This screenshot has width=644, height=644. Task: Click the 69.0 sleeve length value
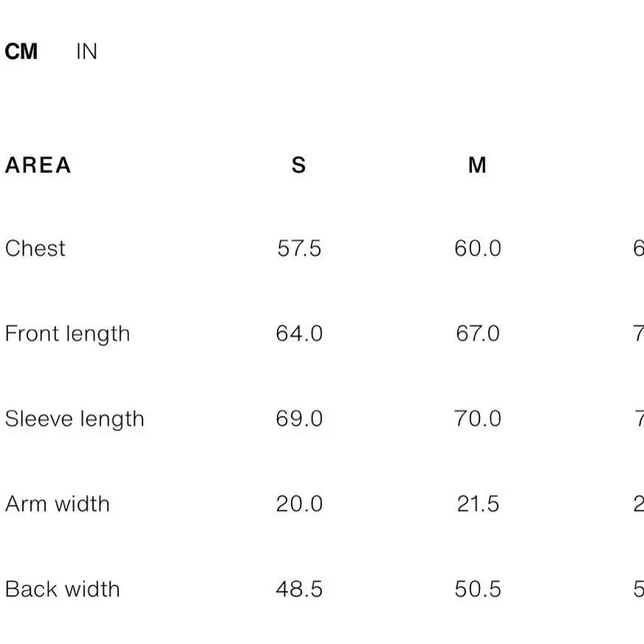click(299, 419)
